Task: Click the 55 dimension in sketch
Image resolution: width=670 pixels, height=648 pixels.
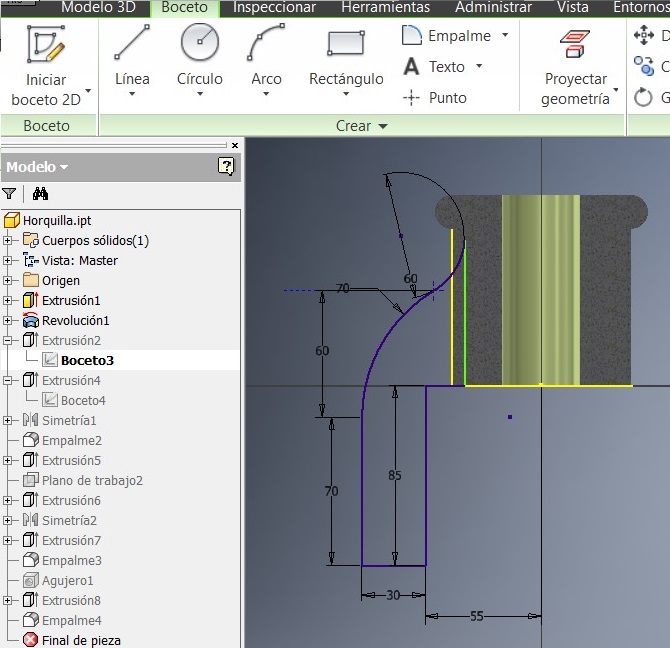Action: click(x=476, y=616)
